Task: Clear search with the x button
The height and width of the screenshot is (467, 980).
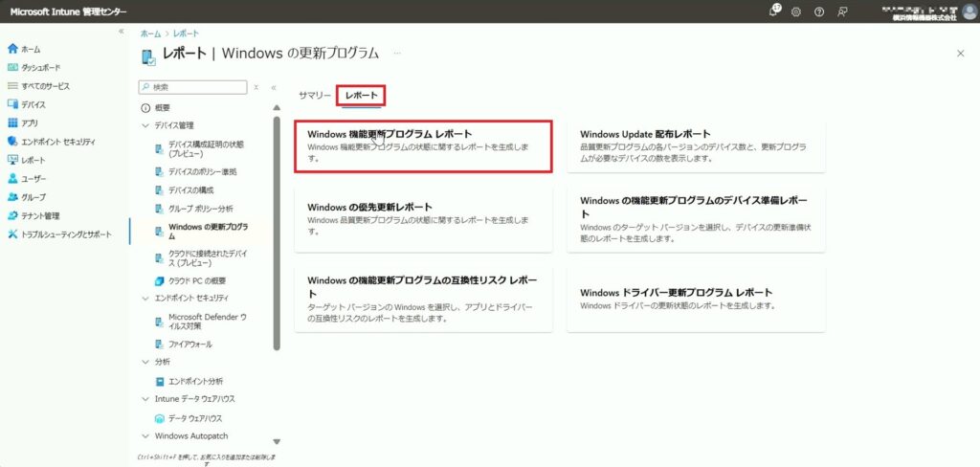Action: 256,87
